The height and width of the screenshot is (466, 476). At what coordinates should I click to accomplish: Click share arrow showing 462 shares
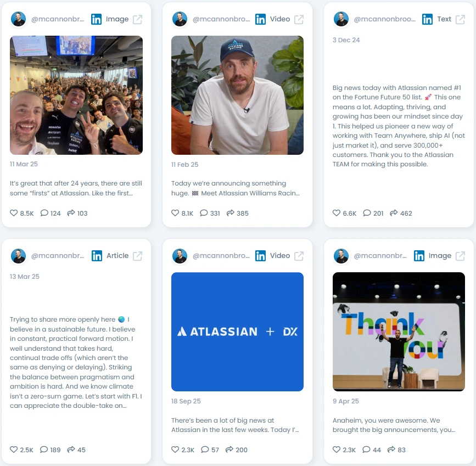coord(394,213)
